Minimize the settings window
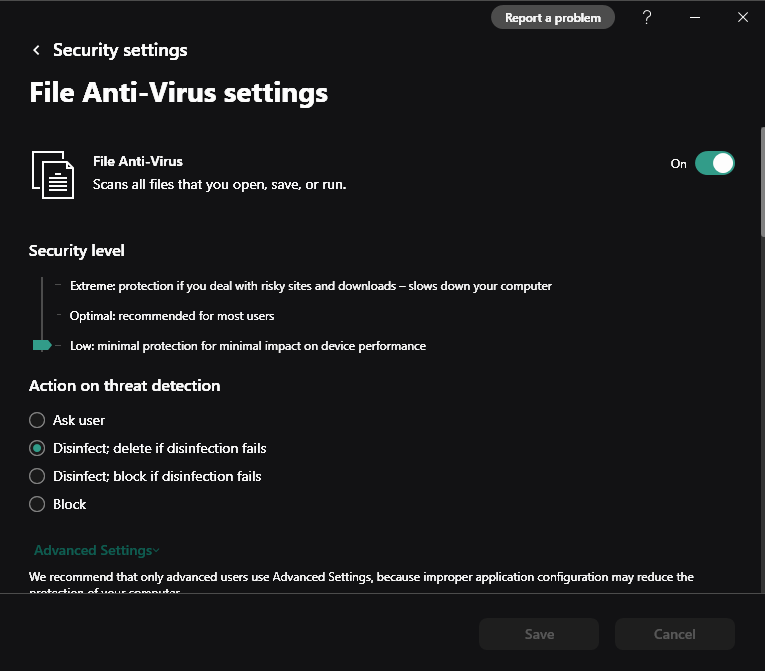The width and height of the screenshot is (765, 671). point(696,17)
